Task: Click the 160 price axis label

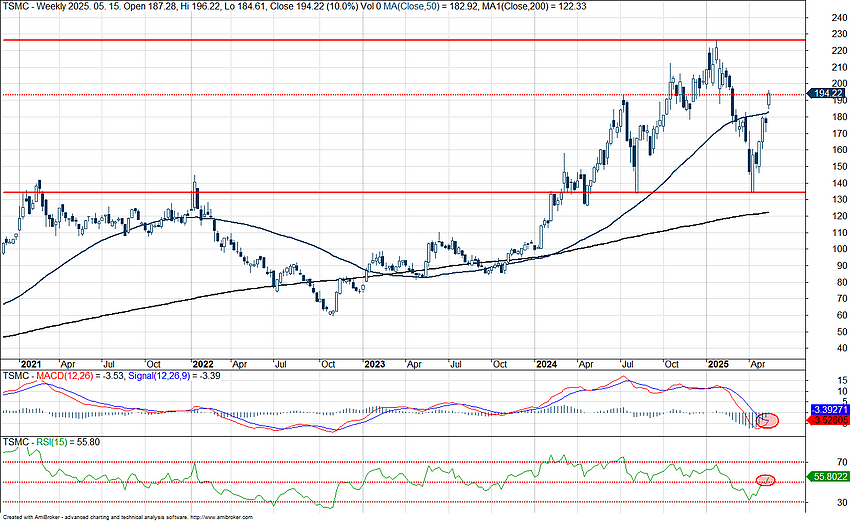Action: pyautogui.click(x=840, y=150)
